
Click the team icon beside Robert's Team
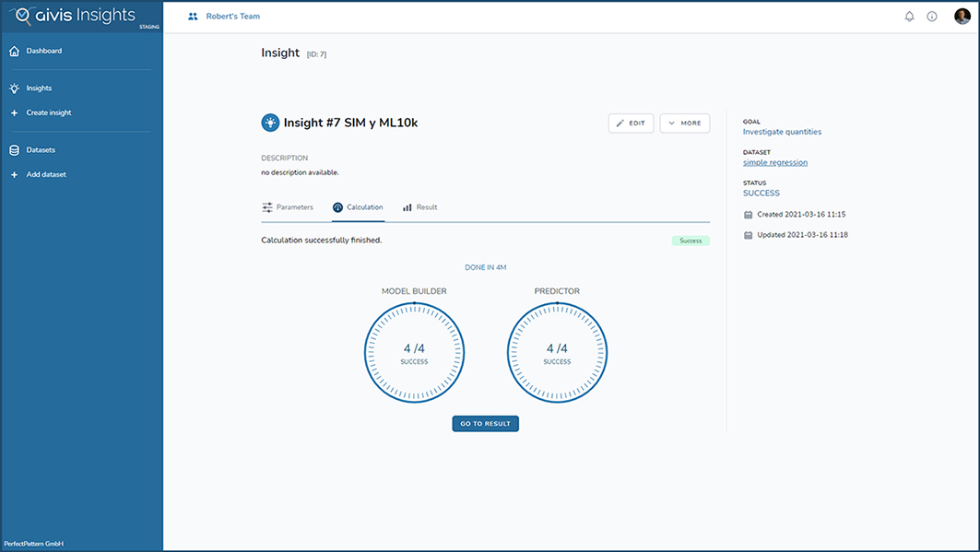click(x=193, y=17)
